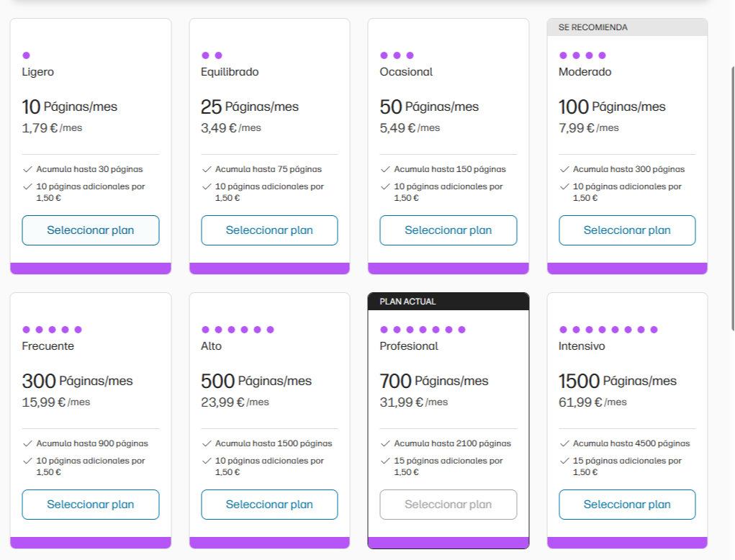This screenshot has height=560, width=735.
Task: Click '300 Páginas/mes' heading
Action: pyautogui.click(x=77, y=381)
